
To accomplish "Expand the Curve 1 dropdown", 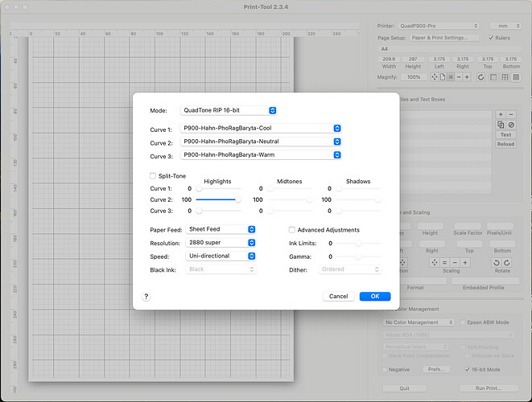I will pyautogui.click(x=262, y=129).
